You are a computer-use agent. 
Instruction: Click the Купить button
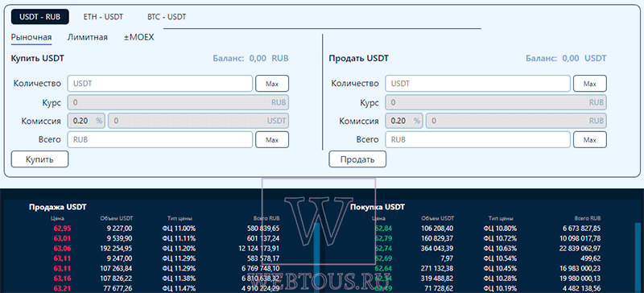tap(39, 159)
